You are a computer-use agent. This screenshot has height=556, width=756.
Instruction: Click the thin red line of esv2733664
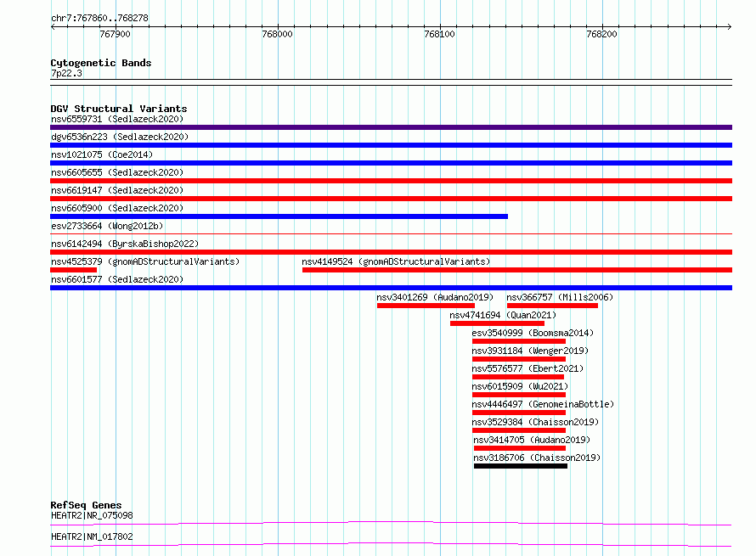[x=391, y=234]
